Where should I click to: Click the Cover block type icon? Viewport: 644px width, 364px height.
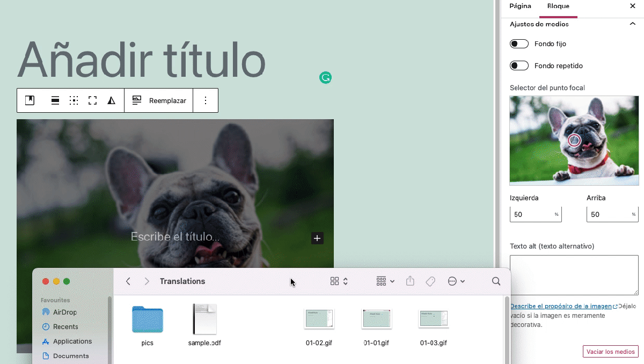tap(30, 100)
